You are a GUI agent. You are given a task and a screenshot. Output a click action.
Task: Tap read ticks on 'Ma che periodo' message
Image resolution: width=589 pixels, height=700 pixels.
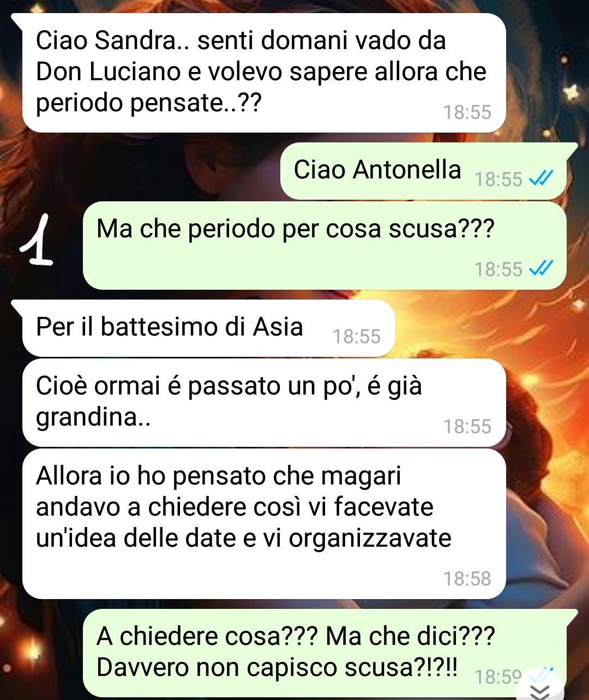coord(542,268)
